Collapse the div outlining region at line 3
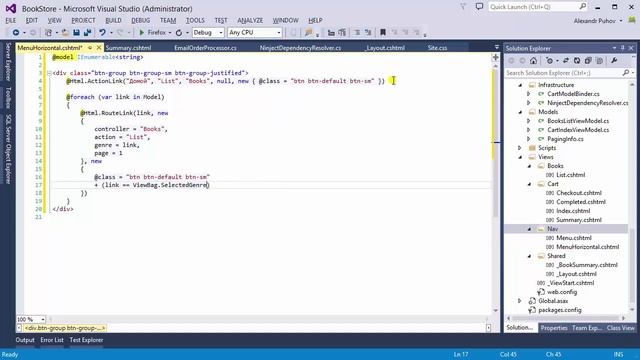640x360 pixels. tap(49, 73)
